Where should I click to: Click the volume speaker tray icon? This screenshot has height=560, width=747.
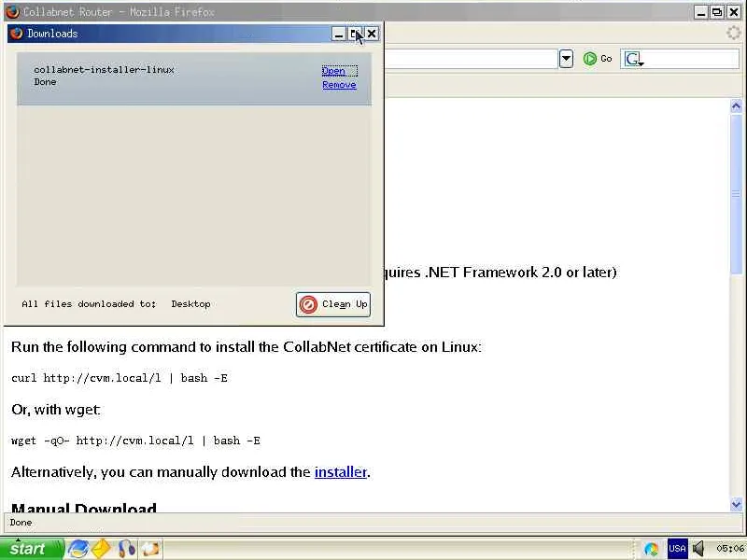coord(698,549)
